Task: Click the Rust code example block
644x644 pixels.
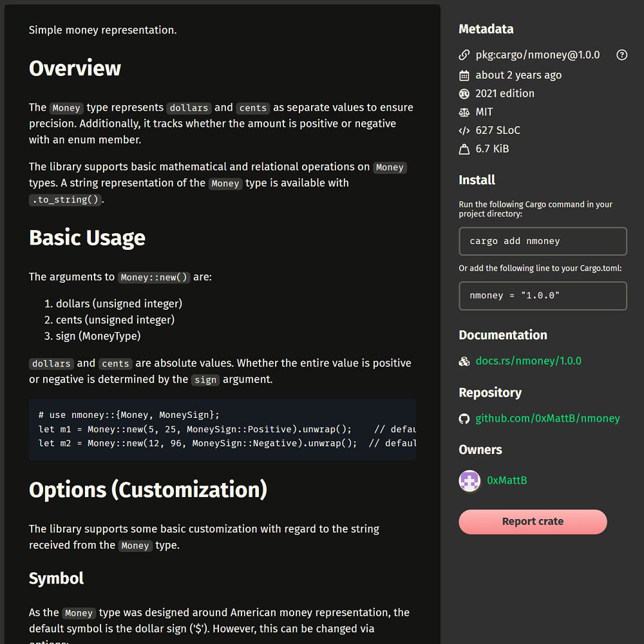Action: [222, 429]
